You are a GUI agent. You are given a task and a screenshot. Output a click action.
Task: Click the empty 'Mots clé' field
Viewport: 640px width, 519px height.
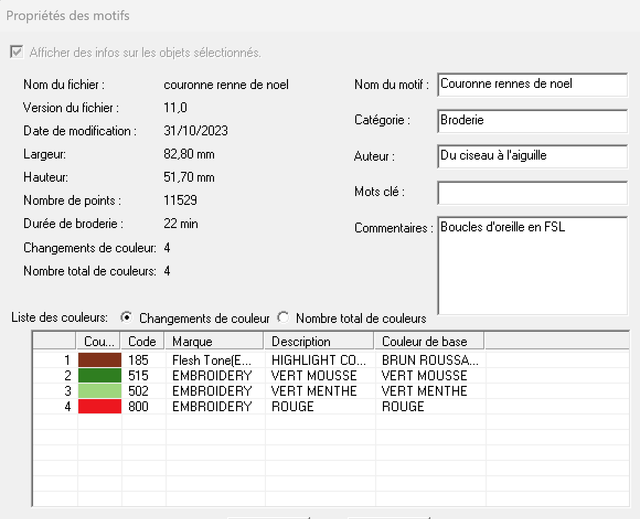click(531, 192)
